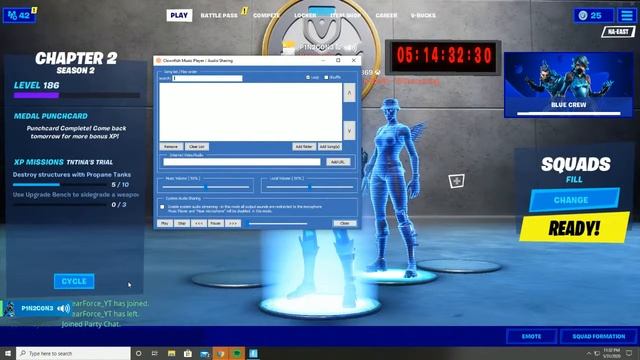
Task: Click the NA-EAST region badge
Action: tap(618, 32)
